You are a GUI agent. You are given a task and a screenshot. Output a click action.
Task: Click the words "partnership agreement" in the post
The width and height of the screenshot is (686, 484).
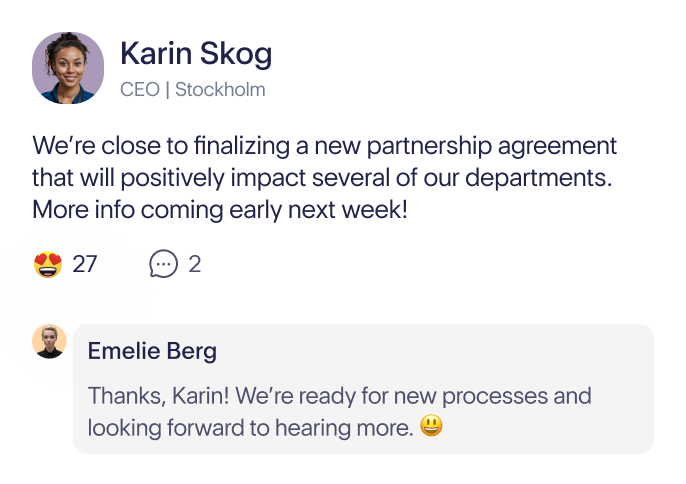[492, 147]
